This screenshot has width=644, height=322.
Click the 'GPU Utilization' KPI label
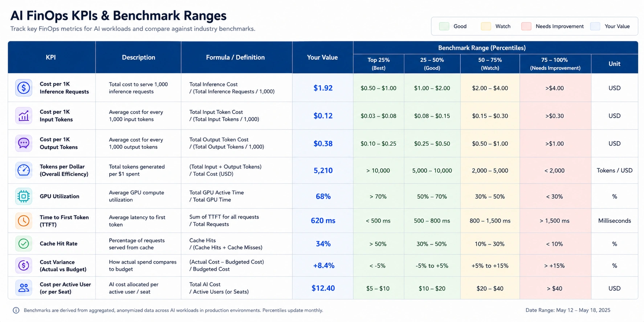(60, 196)
